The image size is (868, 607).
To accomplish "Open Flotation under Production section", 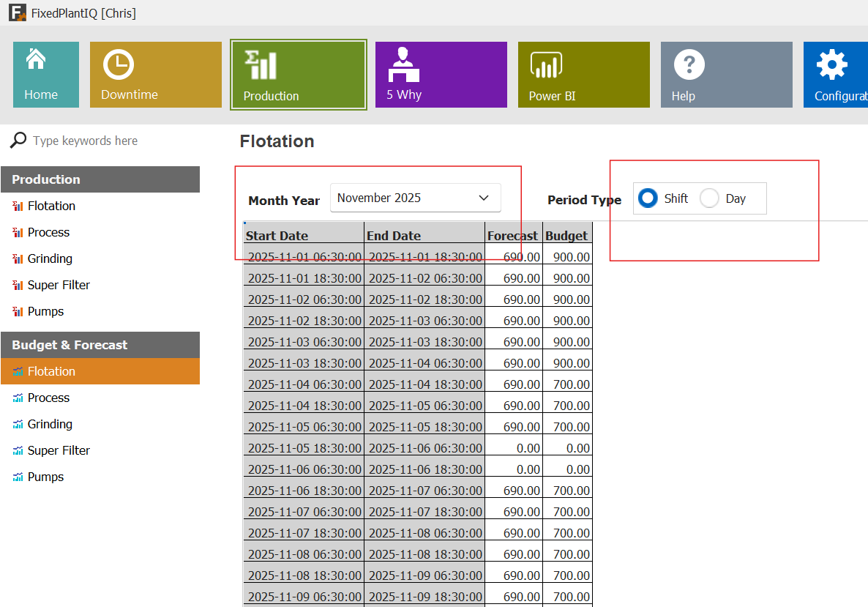I will coord(51,206).
